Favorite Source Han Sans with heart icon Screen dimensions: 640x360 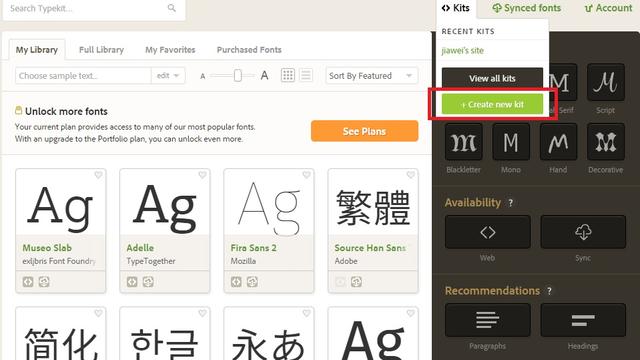411,175
